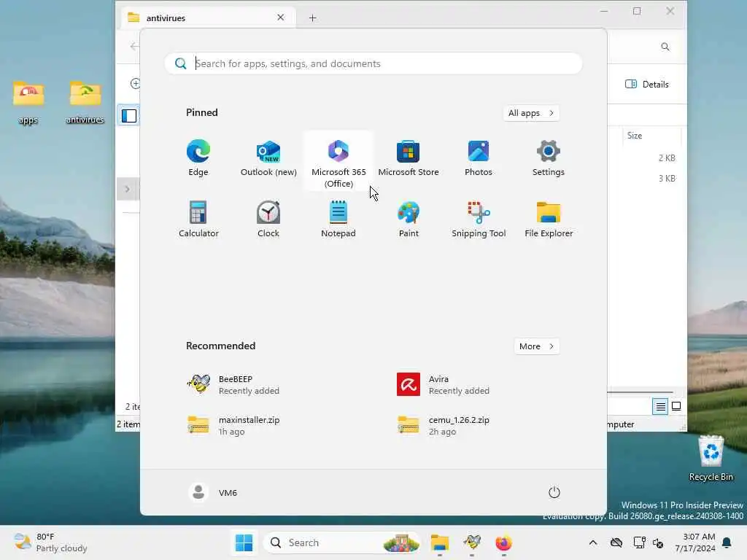Image resolution: width=747 pixels, height=560 pixels.
Task: Show hidden system tray icons
Action: 592,542
